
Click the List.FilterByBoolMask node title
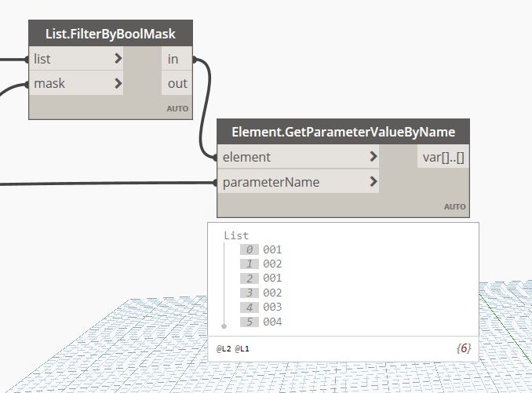pos(111,34)
